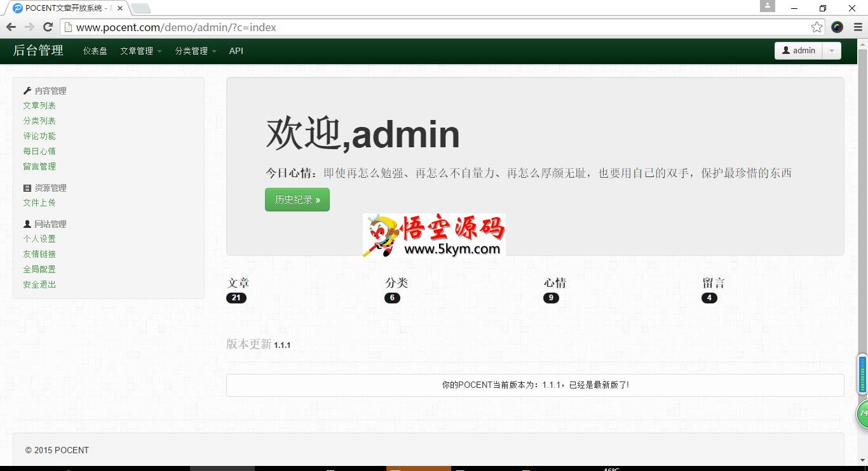
Task: Click the 内容管理 sidebar section header
Action: pos(44,91)
